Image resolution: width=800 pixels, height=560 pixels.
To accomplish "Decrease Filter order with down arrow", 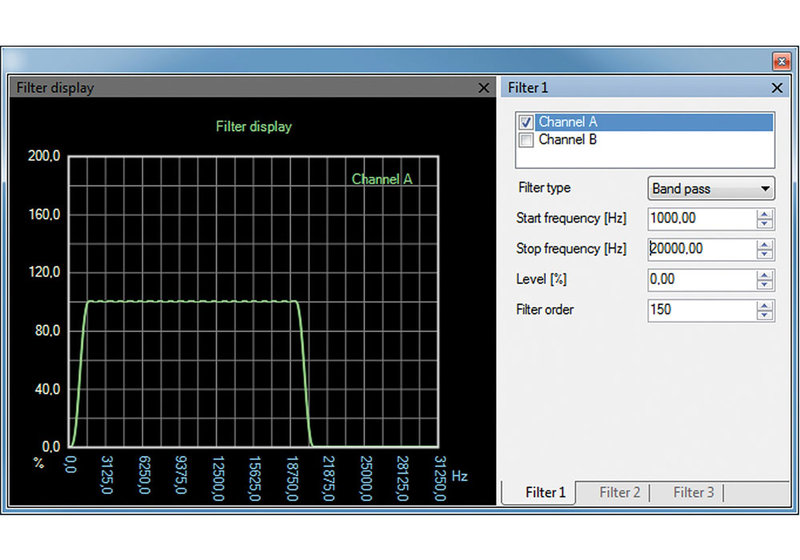I will click(764, 315).
